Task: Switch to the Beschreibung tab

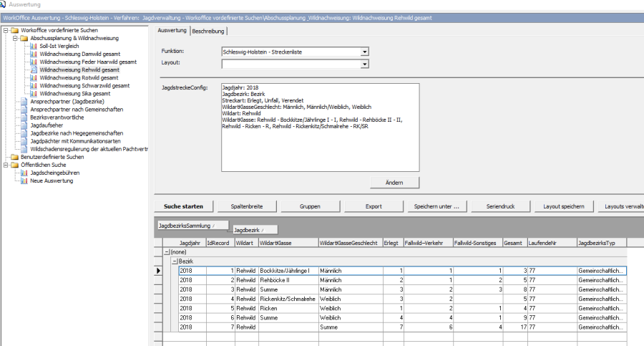Action: [208, 31]
